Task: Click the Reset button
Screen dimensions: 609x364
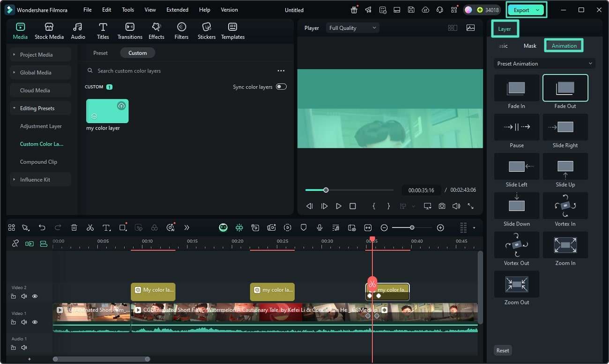Action: point(503,350)
